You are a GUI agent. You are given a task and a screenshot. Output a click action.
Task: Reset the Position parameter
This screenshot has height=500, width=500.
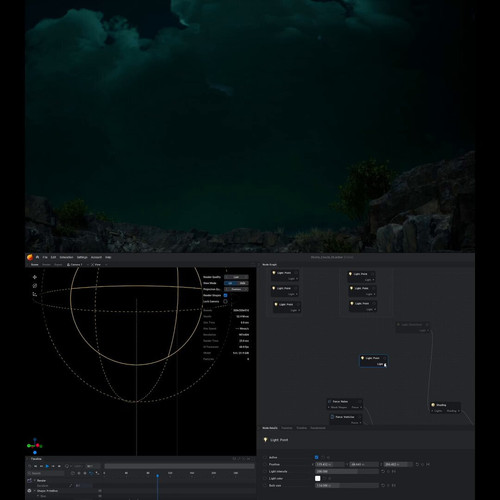[x=417, y=464]
